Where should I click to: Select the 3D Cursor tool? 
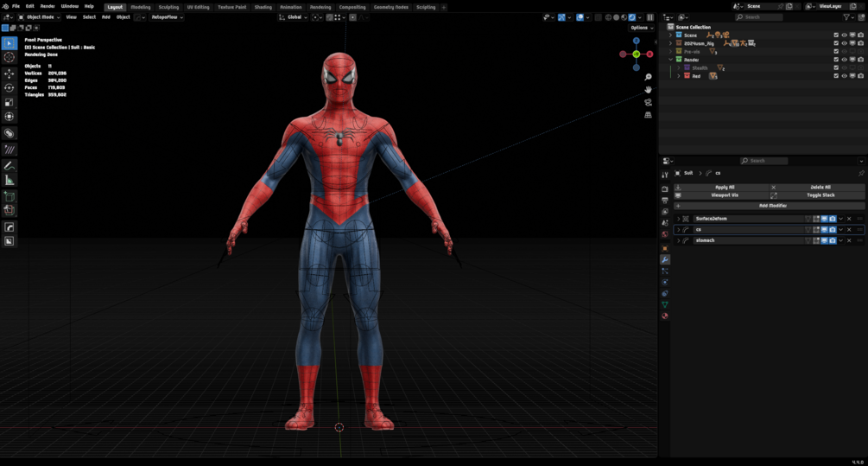(10, 57)
